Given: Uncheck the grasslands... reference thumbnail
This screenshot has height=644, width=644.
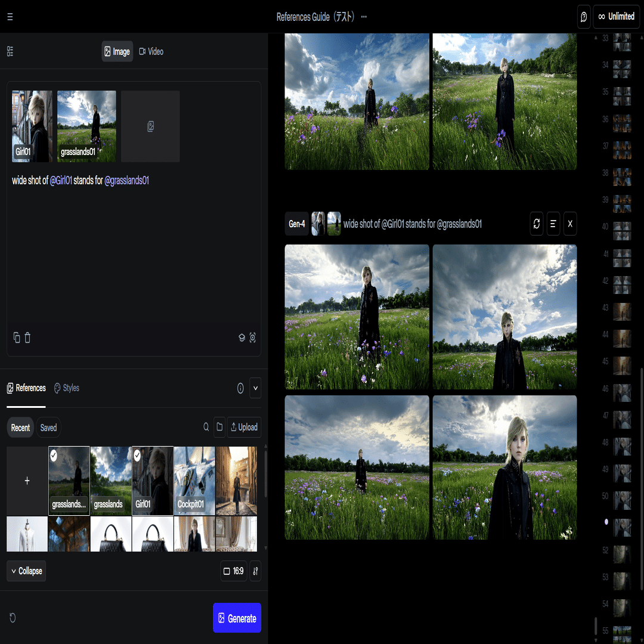Looking at the screenshot, I should coord(69,481).
